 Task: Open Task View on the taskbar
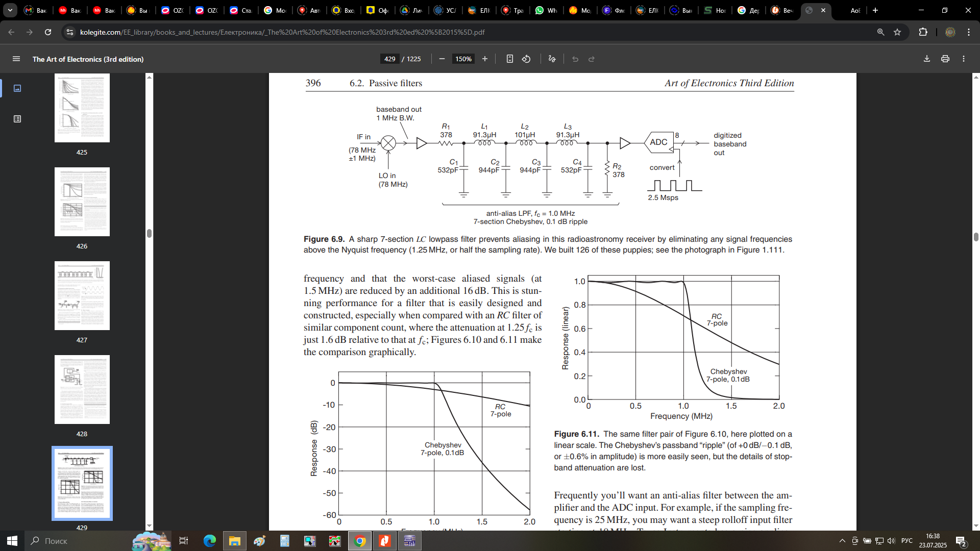184,541
